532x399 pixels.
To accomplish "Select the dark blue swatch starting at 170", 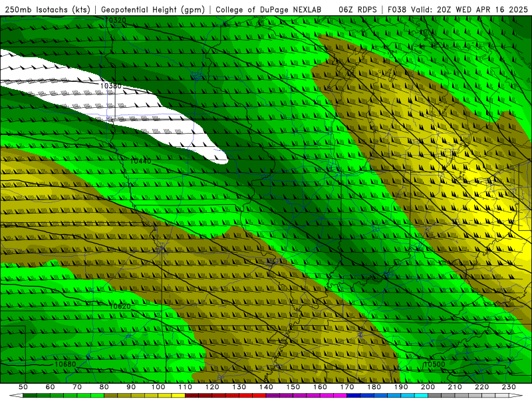I will click(x=354, y=396).
